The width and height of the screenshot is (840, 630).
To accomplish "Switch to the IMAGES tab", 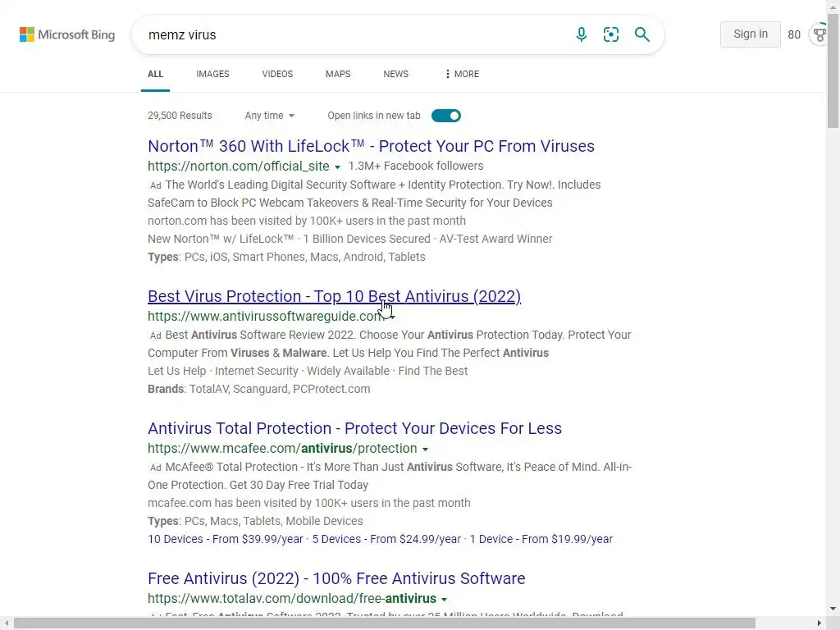I will tap(212, 74).
